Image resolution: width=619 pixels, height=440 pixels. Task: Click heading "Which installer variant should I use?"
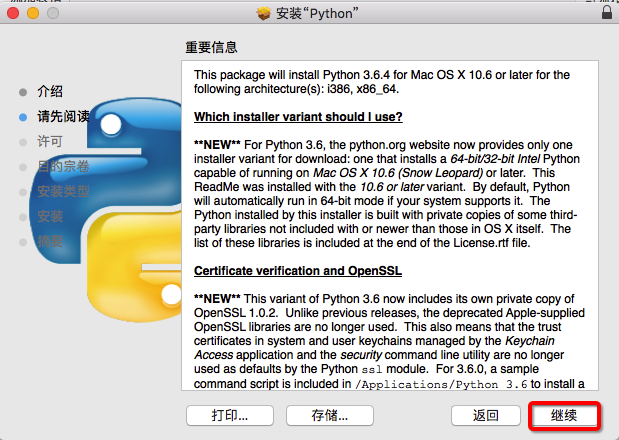coord(298,117)
